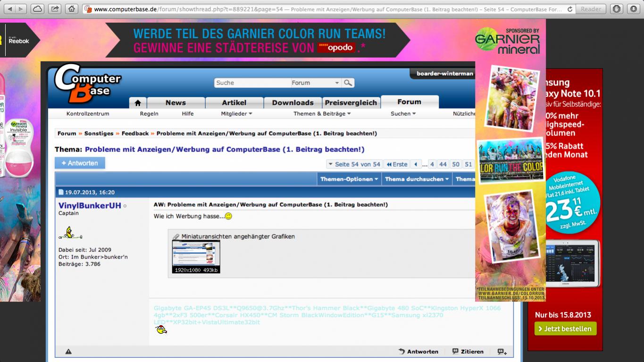
Task: Open Safari's Home toolbar icon
Action: [71, 8]
